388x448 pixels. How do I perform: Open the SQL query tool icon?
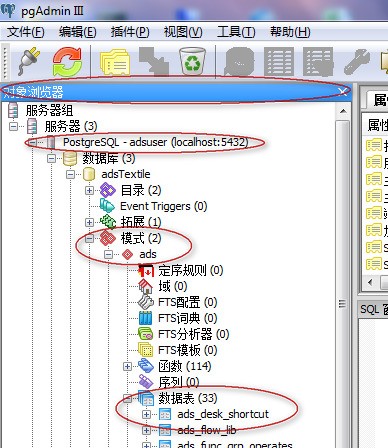pos(239,62)
